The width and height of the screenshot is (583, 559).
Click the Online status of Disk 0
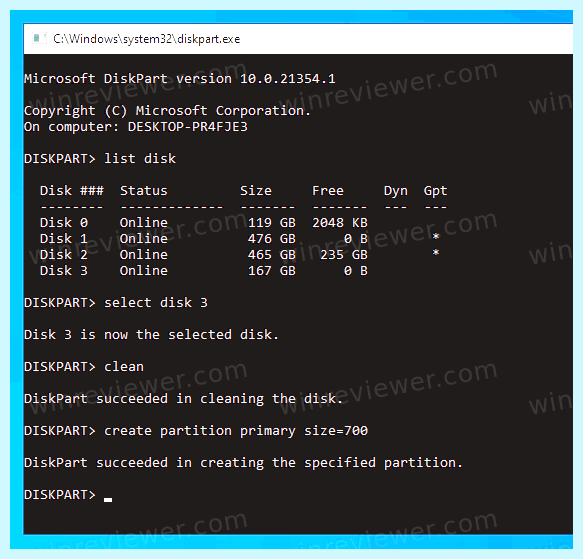pyautogui.click(x=144, y=222)
